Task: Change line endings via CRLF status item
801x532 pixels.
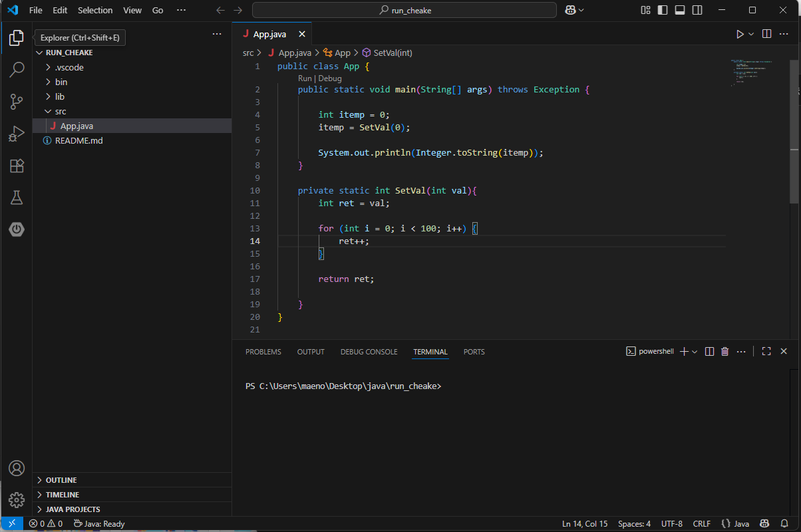Action: pos(702,524)
